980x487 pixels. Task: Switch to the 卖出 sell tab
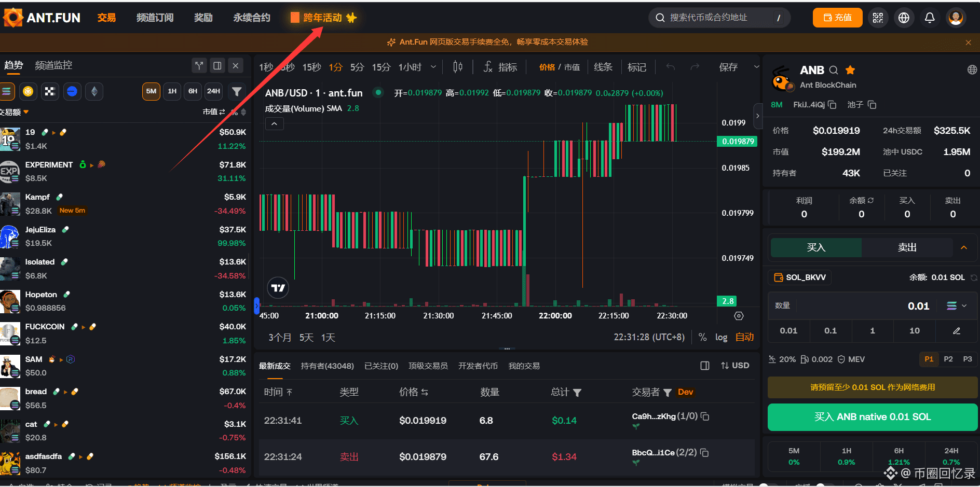907,247
